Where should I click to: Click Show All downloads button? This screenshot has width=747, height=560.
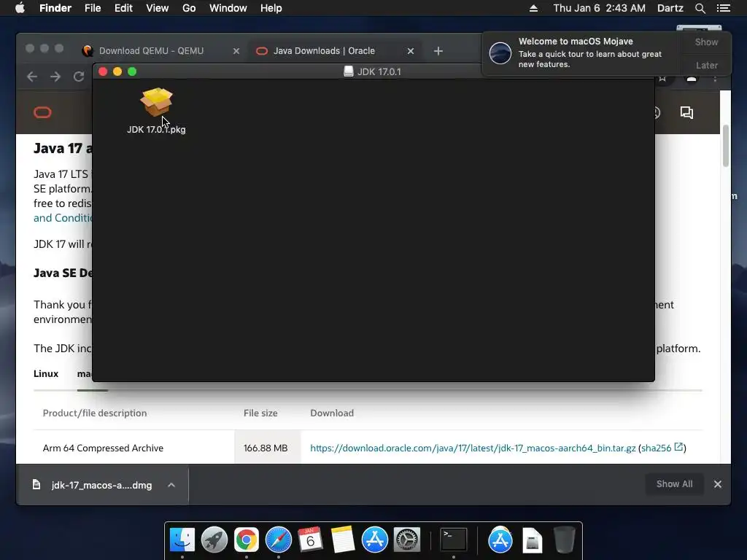674,484
